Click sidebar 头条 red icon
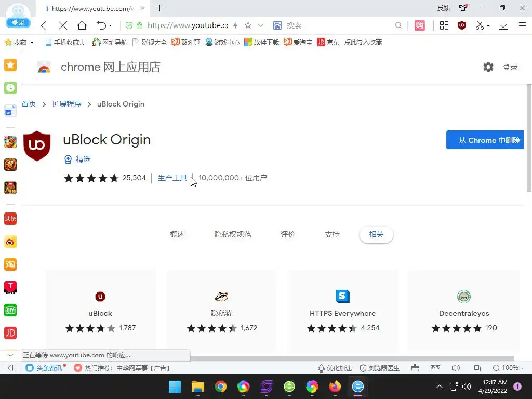532x399 pixels. click(10, 219)
